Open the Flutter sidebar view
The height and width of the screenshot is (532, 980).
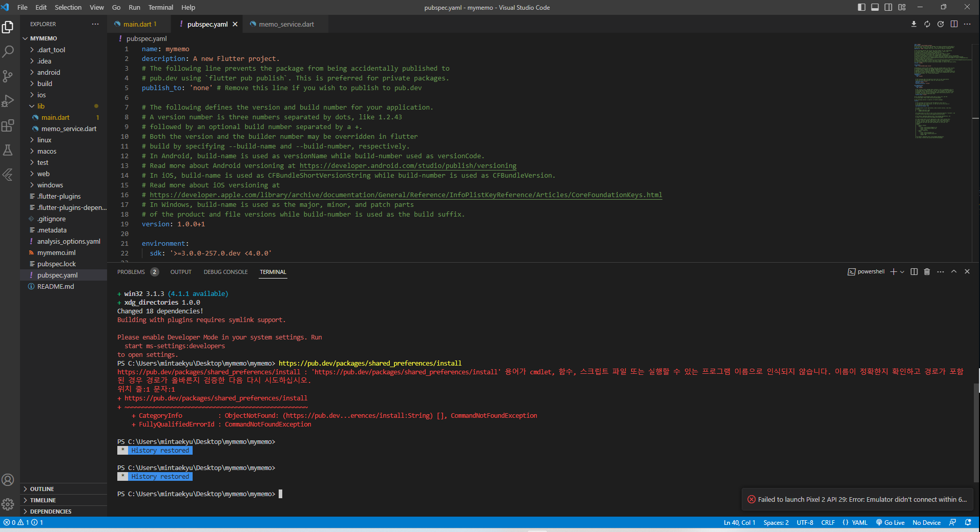8,175
